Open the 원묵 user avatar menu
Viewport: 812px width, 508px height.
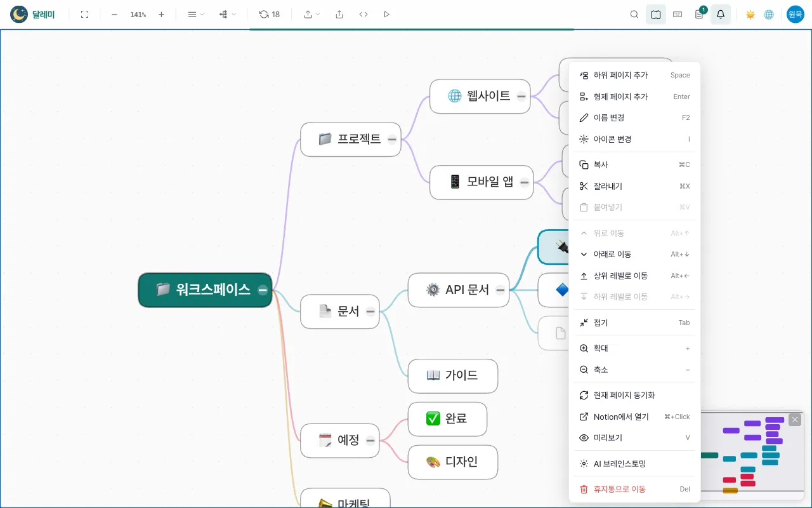click(796, 14)
